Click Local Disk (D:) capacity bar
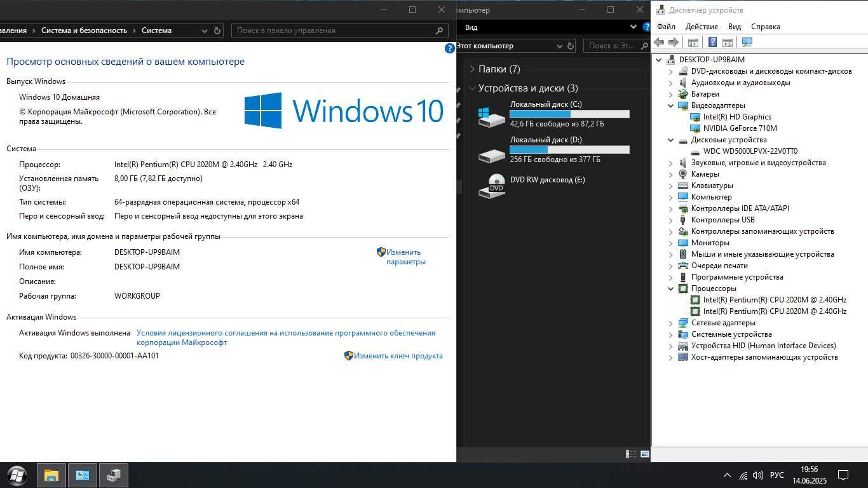 (569, 150)
